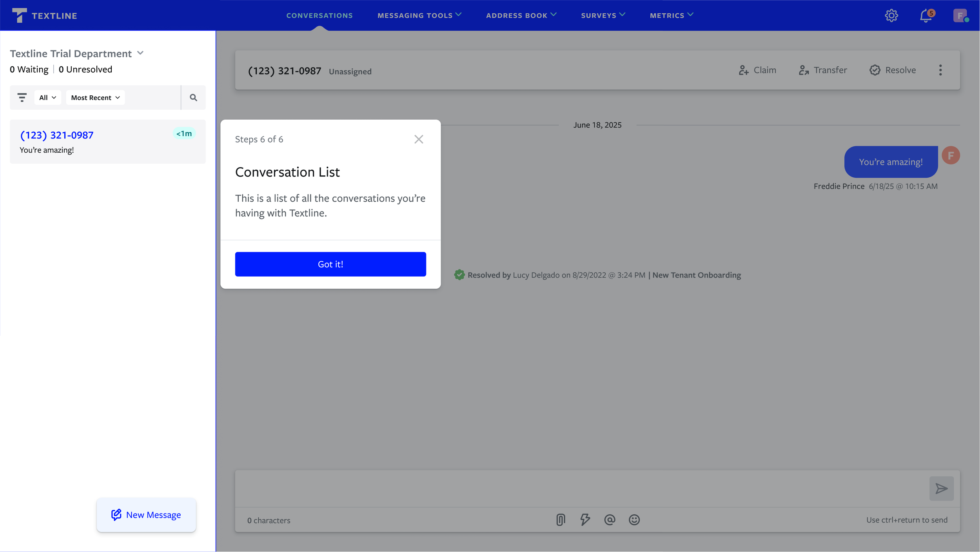This screenshot has width=980, height=552.
Task: Start a New Message
Action: pyautogui.click(x=146, y=515)
